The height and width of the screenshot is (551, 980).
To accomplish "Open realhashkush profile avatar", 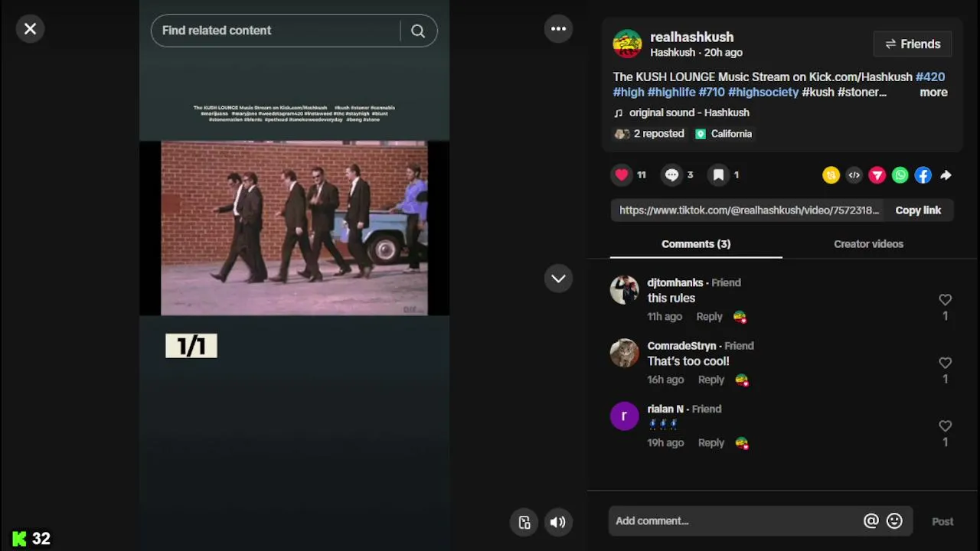I will [627, 44].
